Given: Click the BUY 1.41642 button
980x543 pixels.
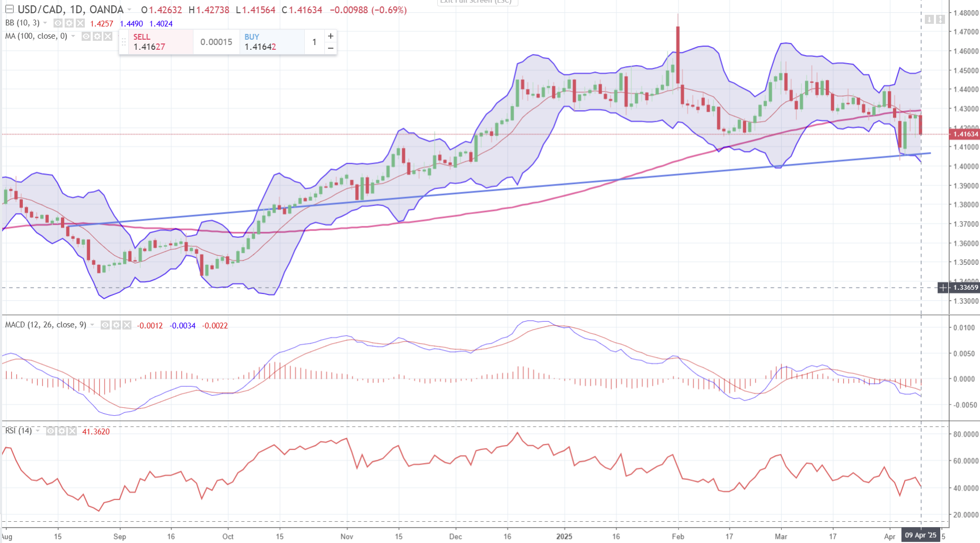Looking at the screenshot, I should pos(272,42).
